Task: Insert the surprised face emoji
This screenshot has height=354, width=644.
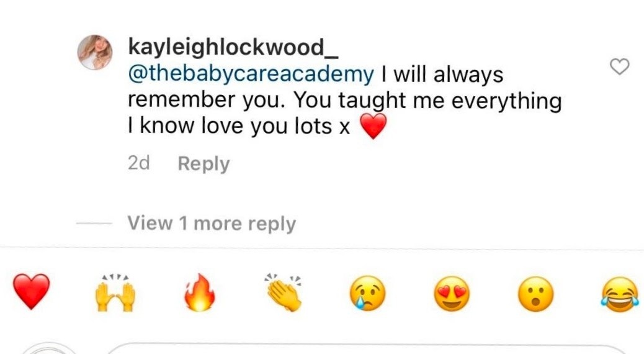Action: pos(536,294)
